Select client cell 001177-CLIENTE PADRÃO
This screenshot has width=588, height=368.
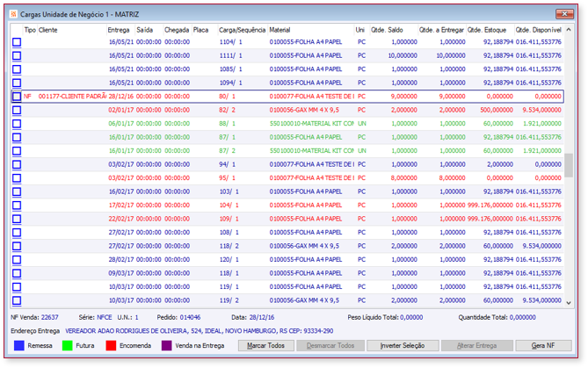pos(72,97)
